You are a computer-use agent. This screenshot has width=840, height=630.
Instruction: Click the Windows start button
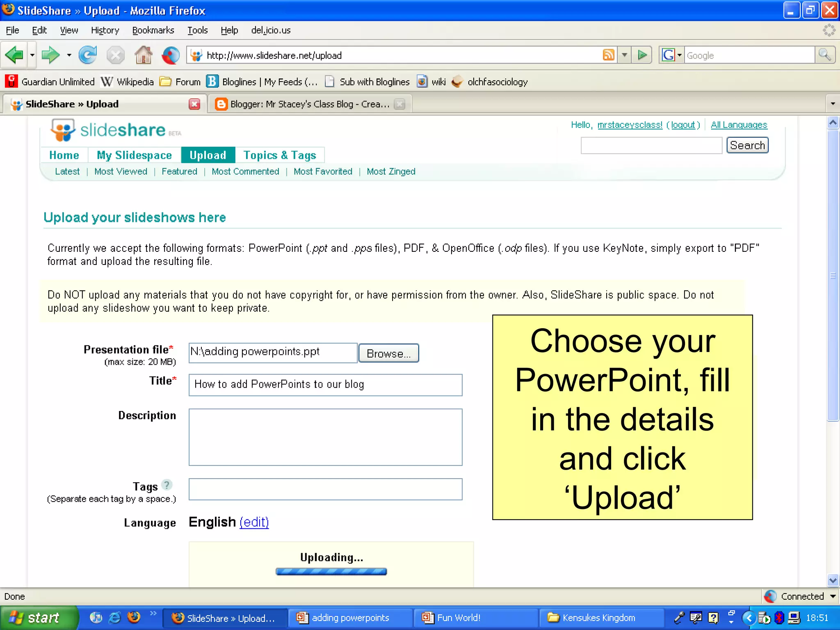click(39, 618)
